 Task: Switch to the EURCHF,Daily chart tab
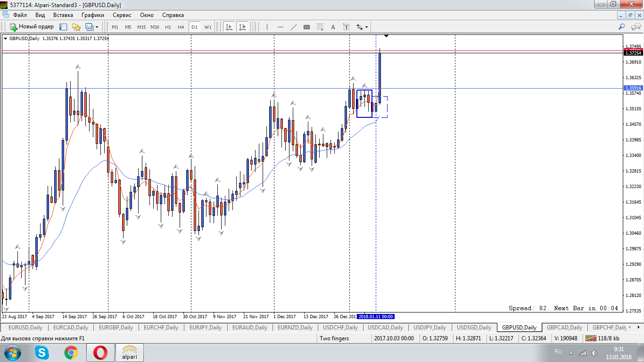(161, 327)
